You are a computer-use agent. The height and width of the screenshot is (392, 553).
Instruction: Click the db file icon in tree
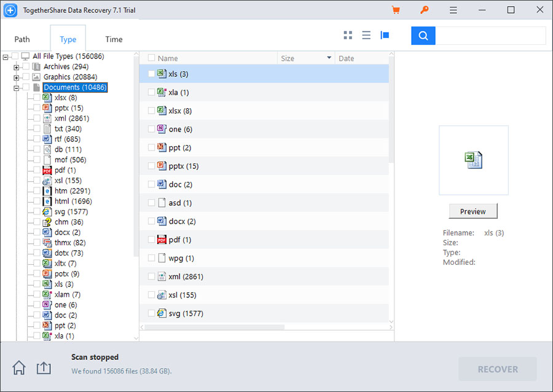tap(47, 149)
